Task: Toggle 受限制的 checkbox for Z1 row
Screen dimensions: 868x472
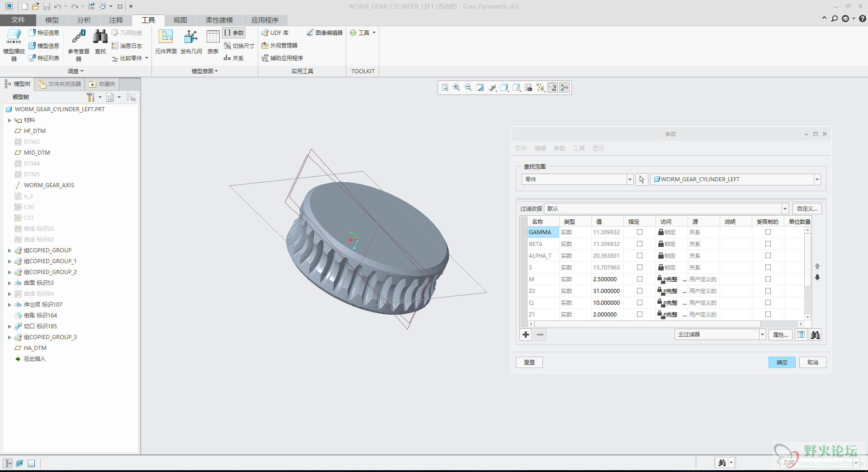Action: [768, 314]
